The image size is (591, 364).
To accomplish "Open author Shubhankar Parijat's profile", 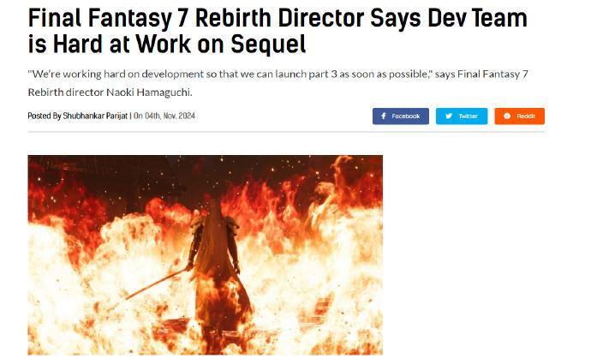I will (95, 116).
